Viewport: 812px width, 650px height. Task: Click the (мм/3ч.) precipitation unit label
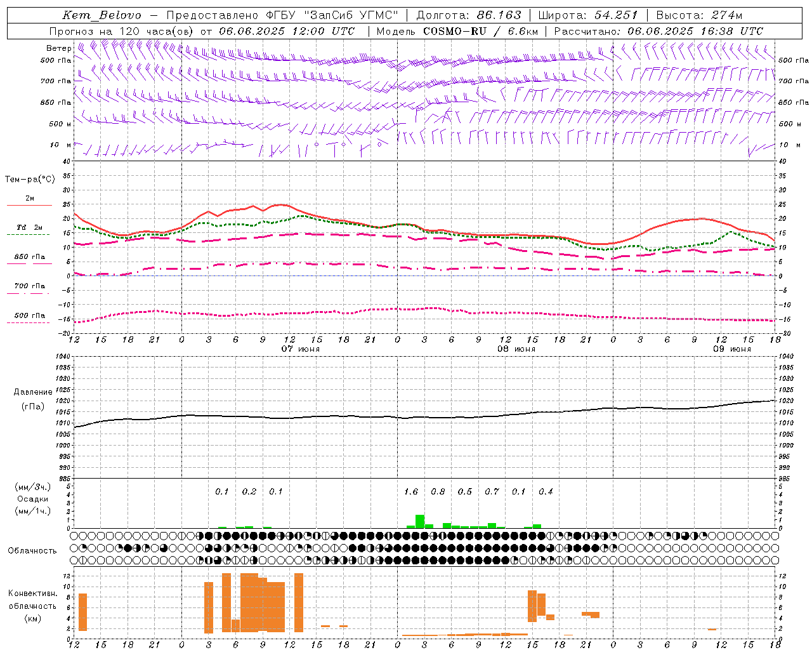[x=33, y=487]
